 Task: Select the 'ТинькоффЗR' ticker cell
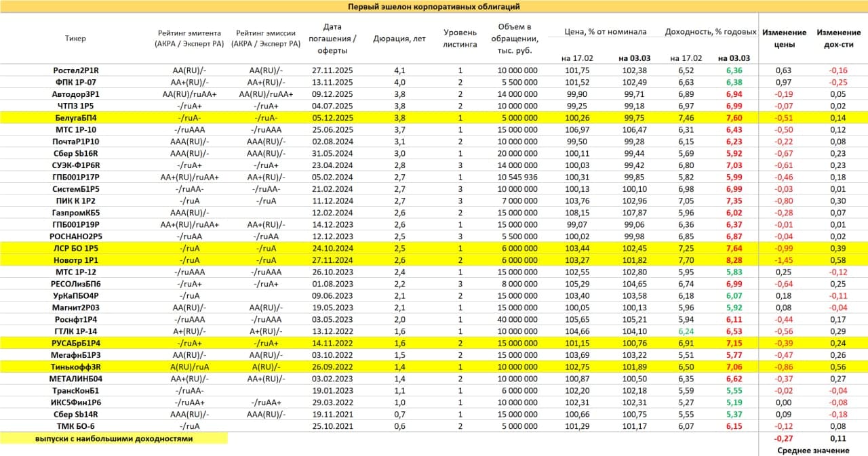tap(76, 367)
